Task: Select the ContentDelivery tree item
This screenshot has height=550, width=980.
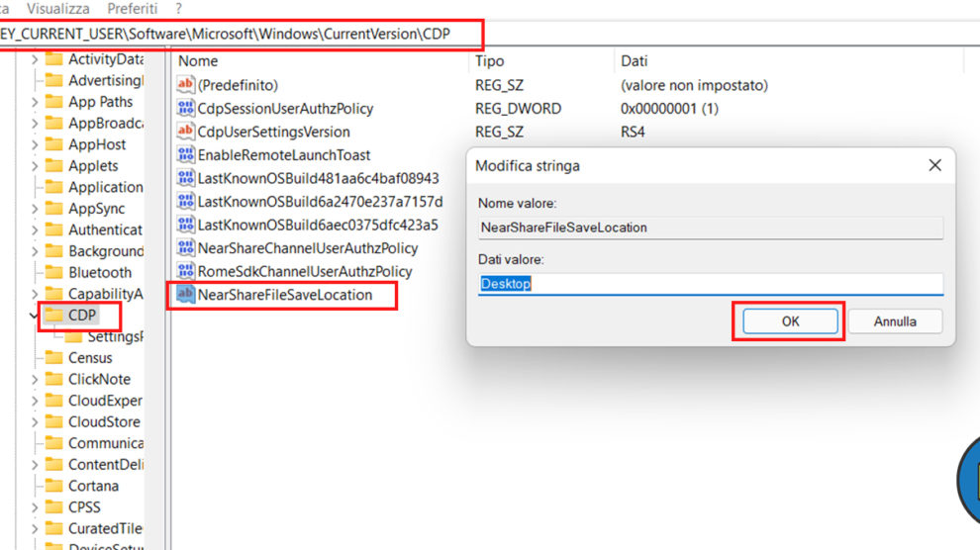Action: (106, 465)
